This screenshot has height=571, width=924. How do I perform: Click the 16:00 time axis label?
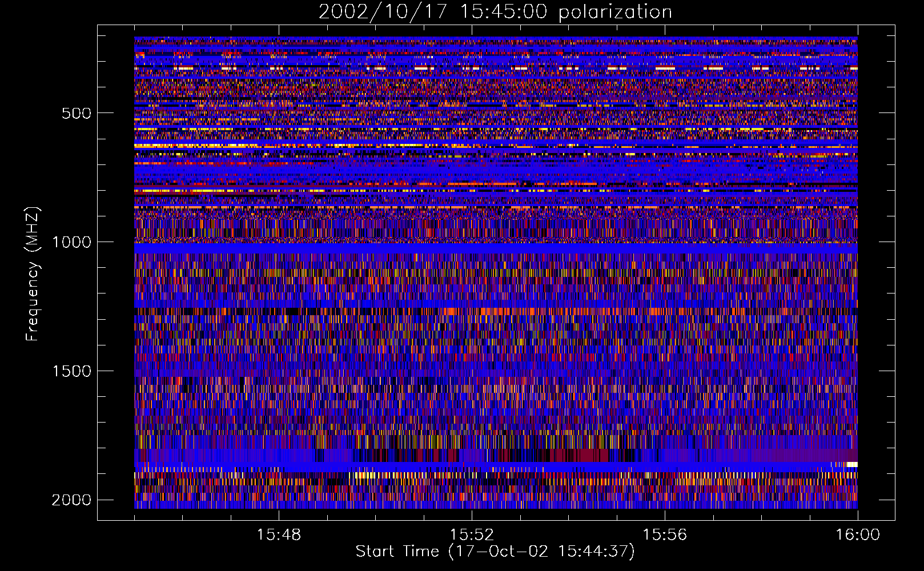858,535
